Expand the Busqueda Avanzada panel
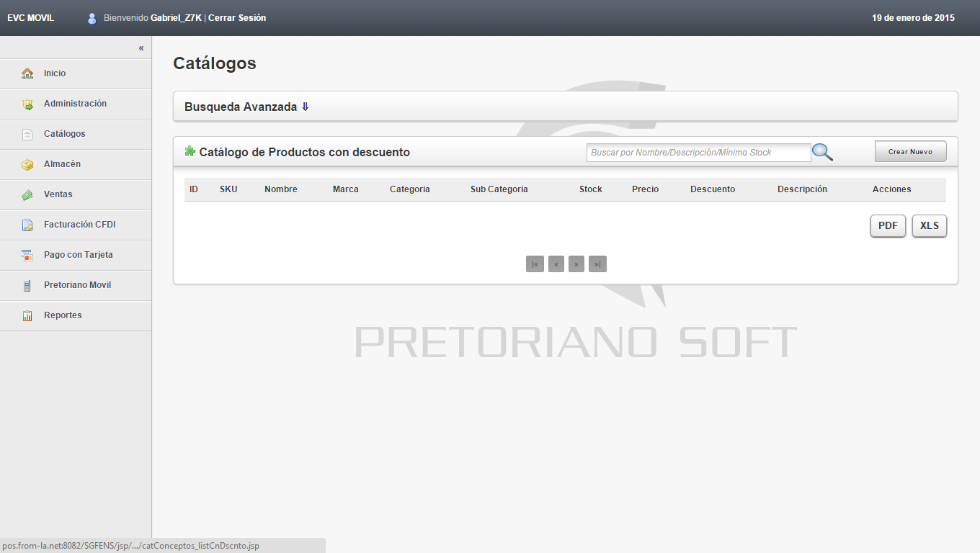 pos(566,107)
